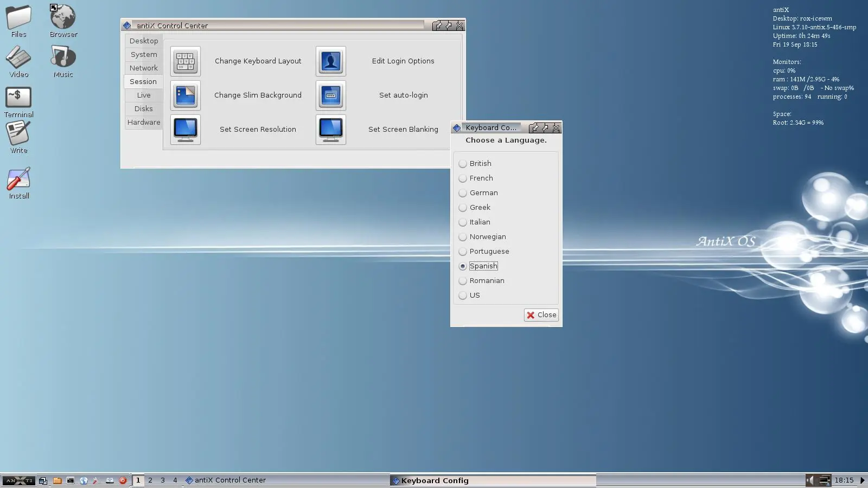Switch to workspace 1 in taskbar
This screenshot has height=488, width=868.
(138, 480)
